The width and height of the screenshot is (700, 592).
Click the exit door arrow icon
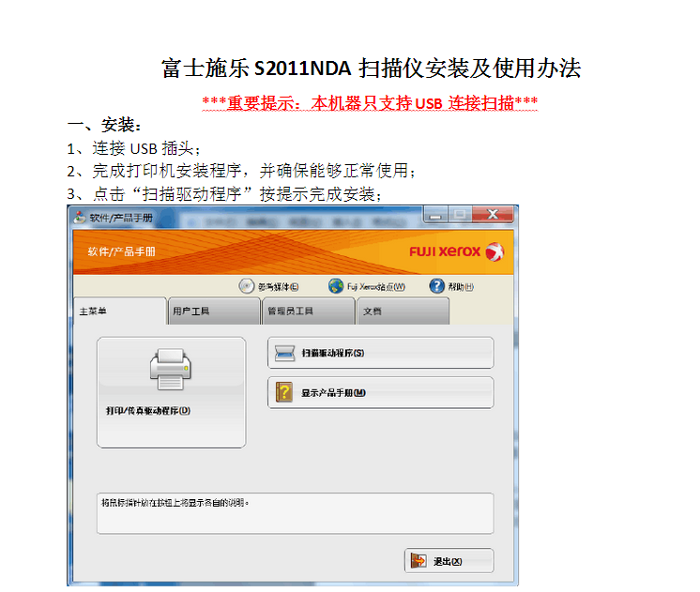[418, 560]
